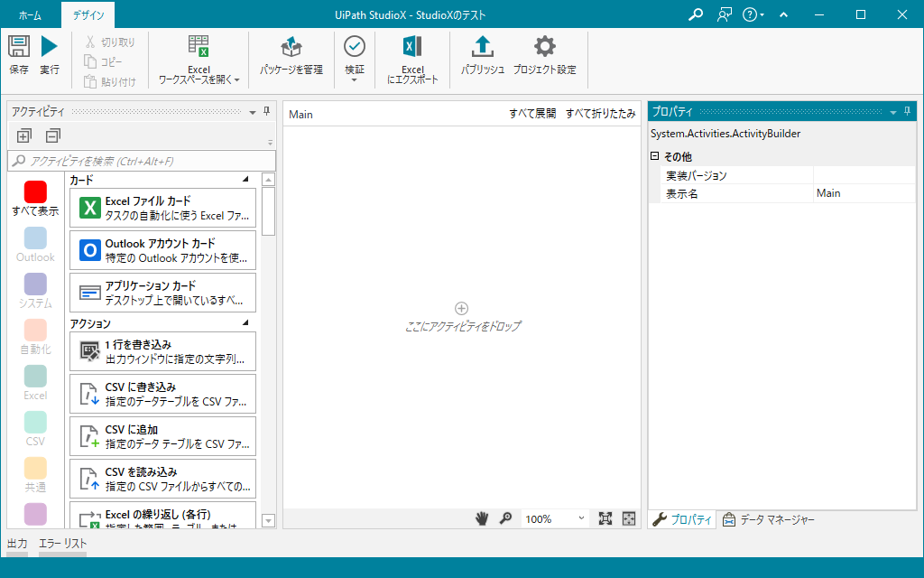Viewport: 924px width, 578px height.
Task: Click the search magnifier in title bar
Action: click(x=696, y=14)
